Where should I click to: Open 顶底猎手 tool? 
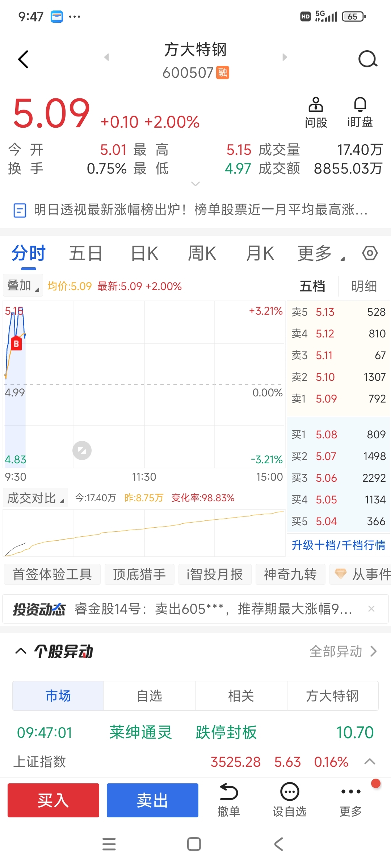[139, 574]
